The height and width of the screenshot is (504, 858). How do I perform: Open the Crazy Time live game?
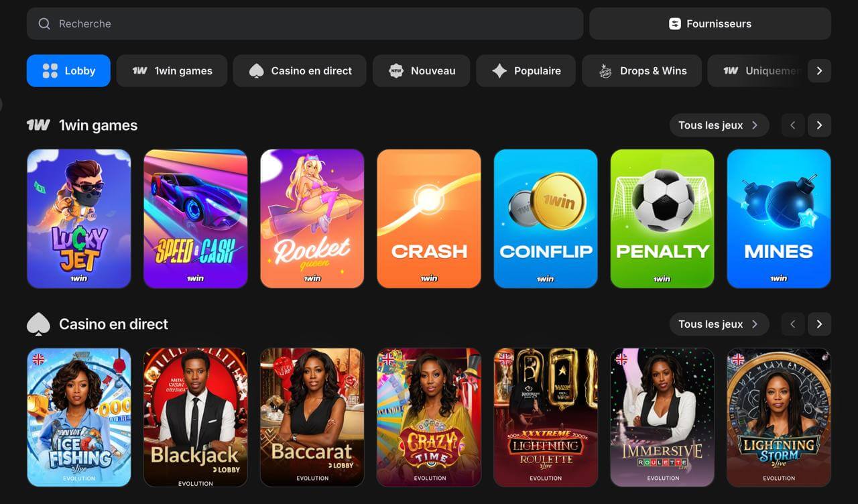coord(429,417)
